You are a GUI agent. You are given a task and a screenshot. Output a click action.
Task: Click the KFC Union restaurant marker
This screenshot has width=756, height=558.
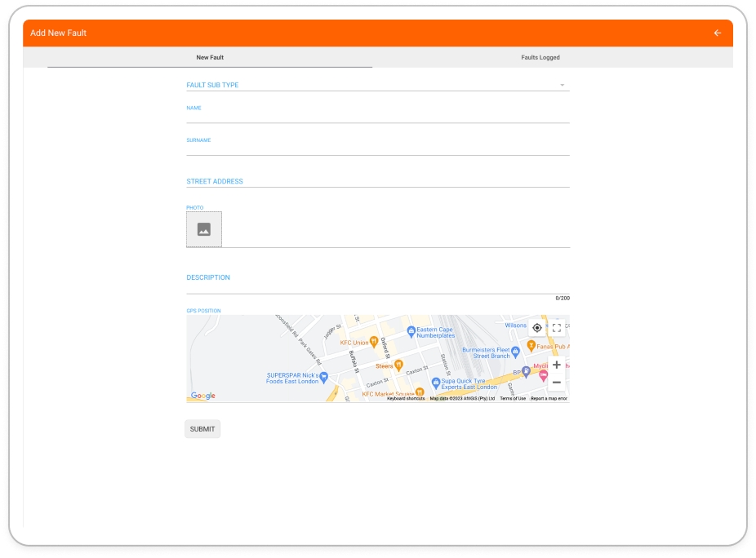click(x=374, y=342)
